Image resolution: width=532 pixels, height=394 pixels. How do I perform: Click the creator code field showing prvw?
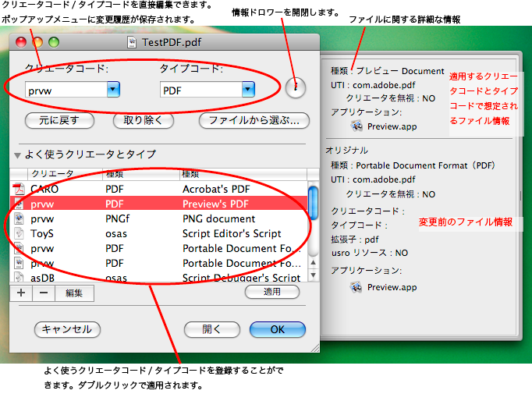66,90
